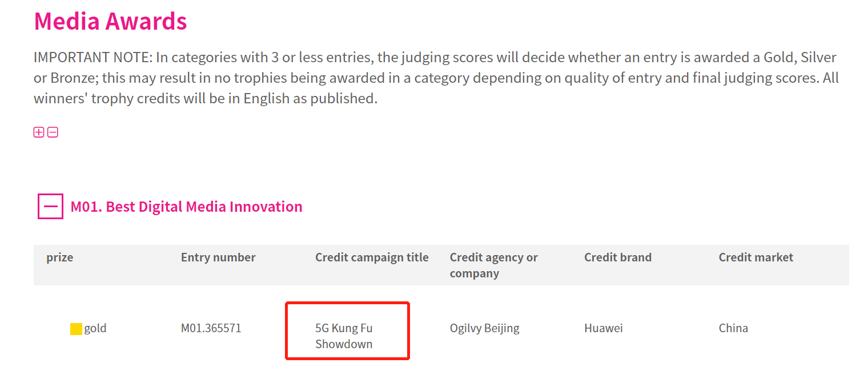Click the M01. Best Digital Media Innovation title
Screen dimensions: 868x375
[x=186, y=207]
